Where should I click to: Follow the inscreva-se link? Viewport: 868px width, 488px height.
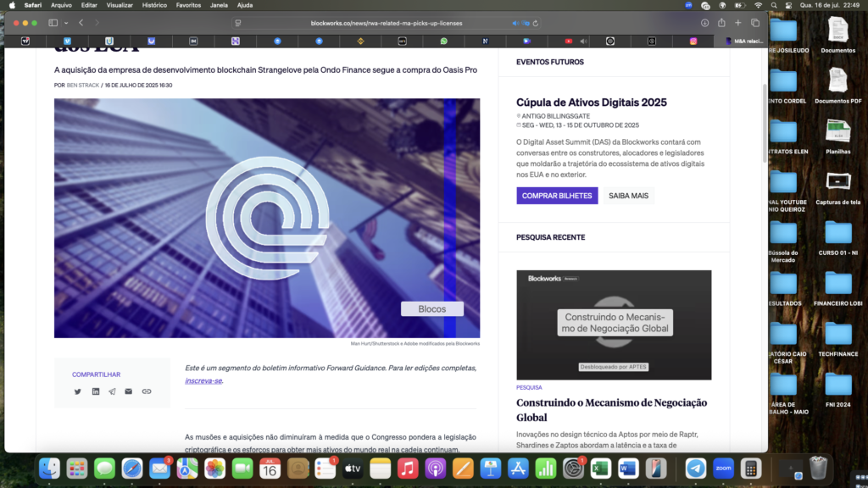[203, 380]
